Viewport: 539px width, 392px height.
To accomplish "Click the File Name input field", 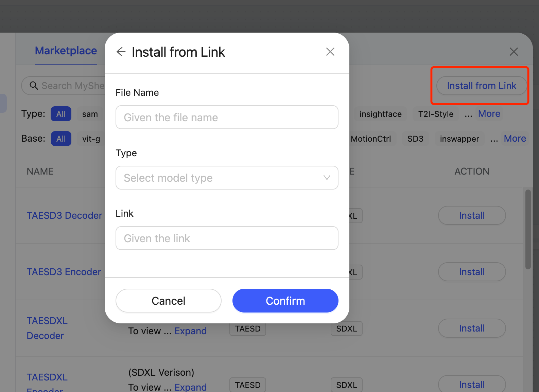I will tap(227, 117).
